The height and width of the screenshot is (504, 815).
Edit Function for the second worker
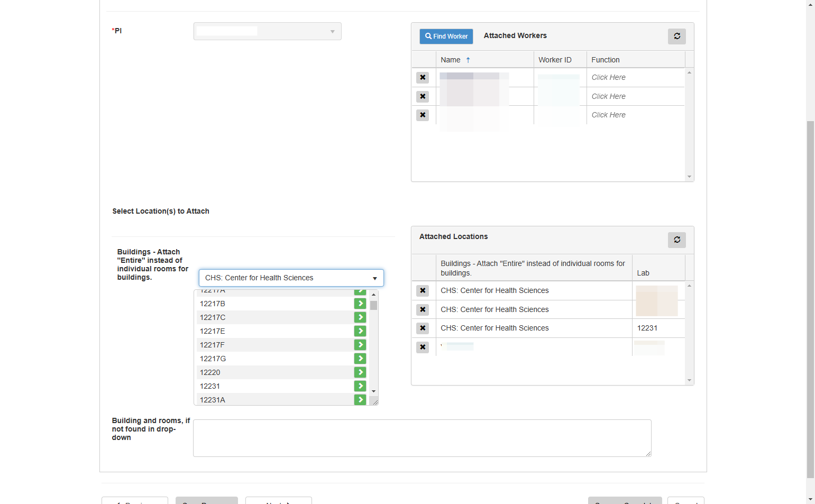(x=608, y=96)
